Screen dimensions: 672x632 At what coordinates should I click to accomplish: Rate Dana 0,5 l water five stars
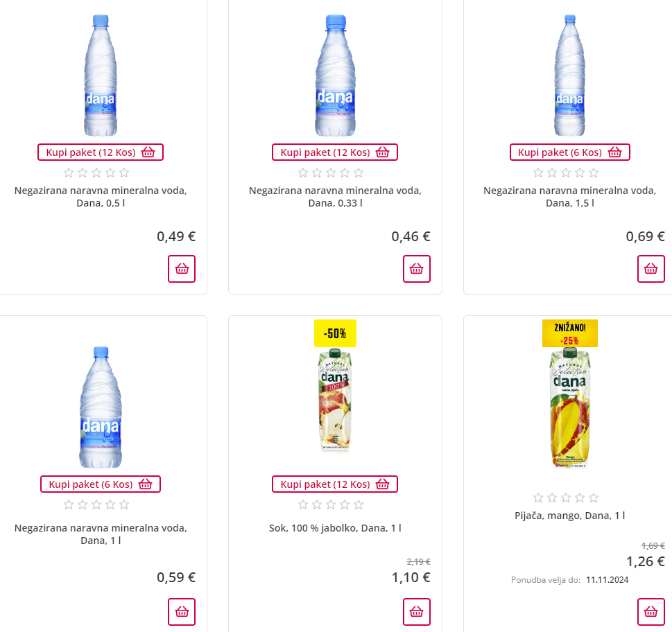tap(124, 173)
